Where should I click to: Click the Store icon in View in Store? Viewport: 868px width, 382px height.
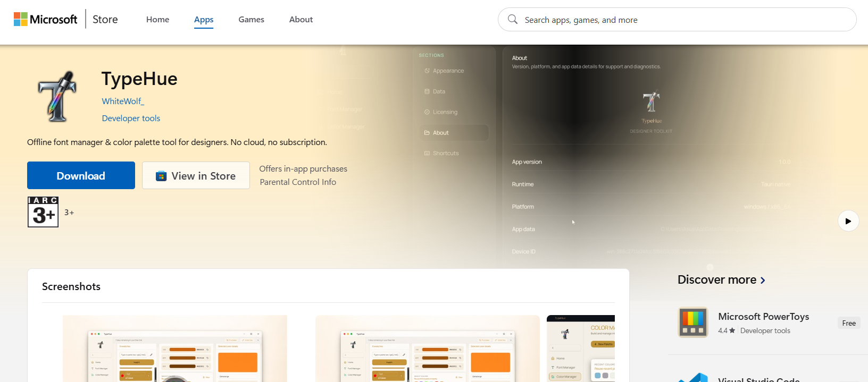coord(161,176)
